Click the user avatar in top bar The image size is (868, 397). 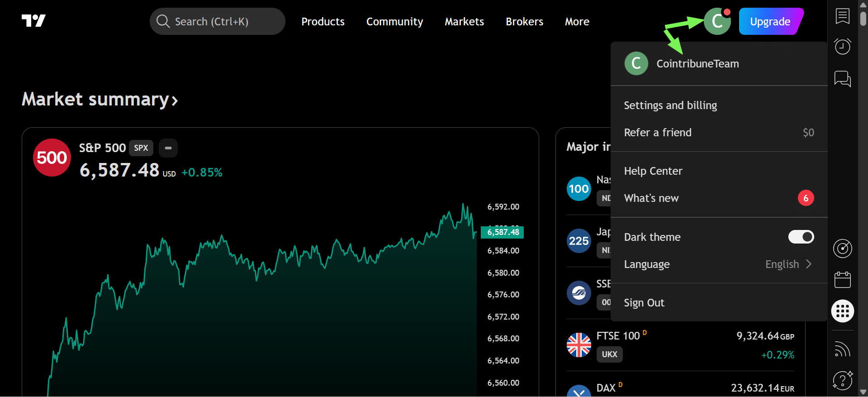click(x=717, y=21)
